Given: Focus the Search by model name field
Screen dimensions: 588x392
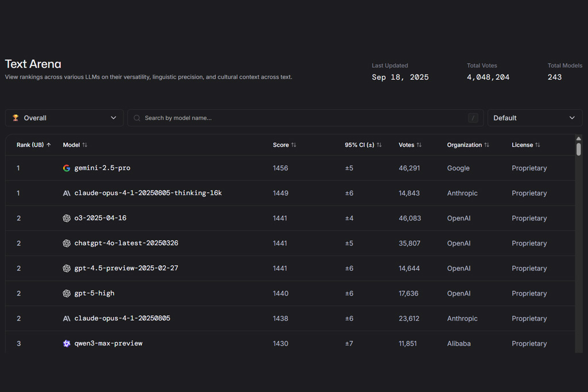Looking at the screenshot, I should point(305,118).
